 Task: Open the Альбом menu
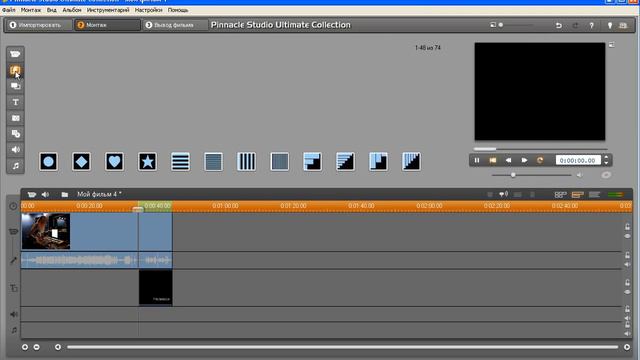72,10
